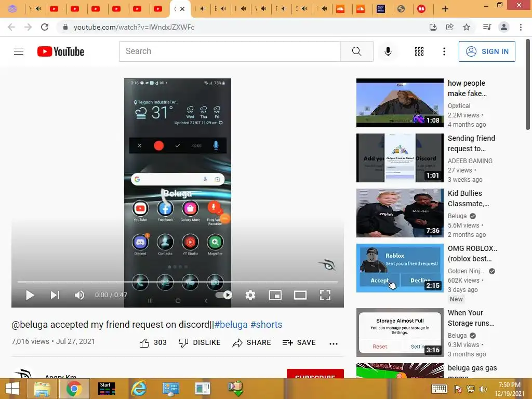This screenshot has width=532, height=399.
Task: Open 'When Your Storage runs…' title
Action: coord(471,318)
